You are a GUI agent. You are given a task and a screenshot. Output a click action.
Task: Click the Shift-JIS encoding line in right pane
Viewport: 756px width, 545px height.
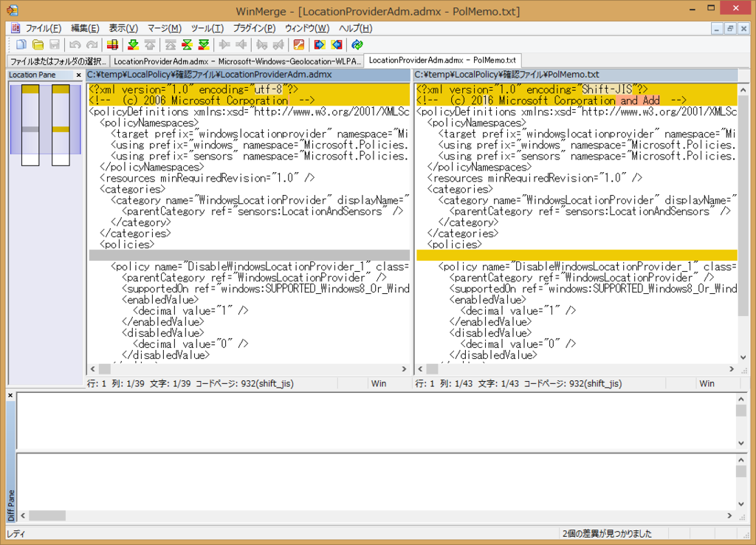(577, 89)
